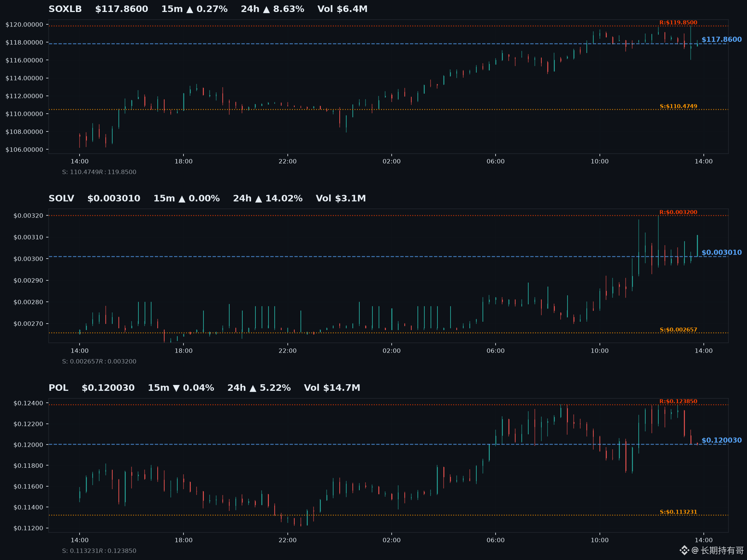Click the SOLV ticker title
This screenshot has height=560, width=747.
pos(61,199)
